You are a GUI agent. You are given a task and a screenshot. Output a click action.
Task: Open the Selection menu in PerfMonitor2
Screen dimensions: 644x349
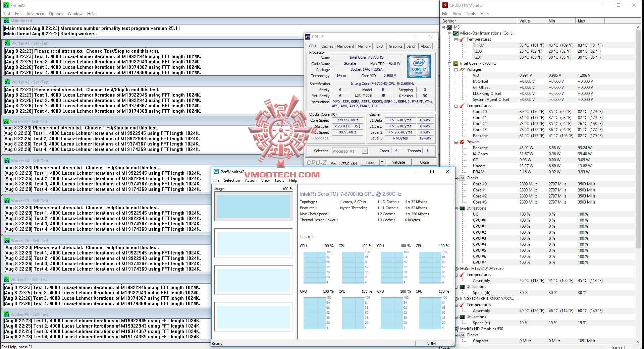(x=232, y=180)
